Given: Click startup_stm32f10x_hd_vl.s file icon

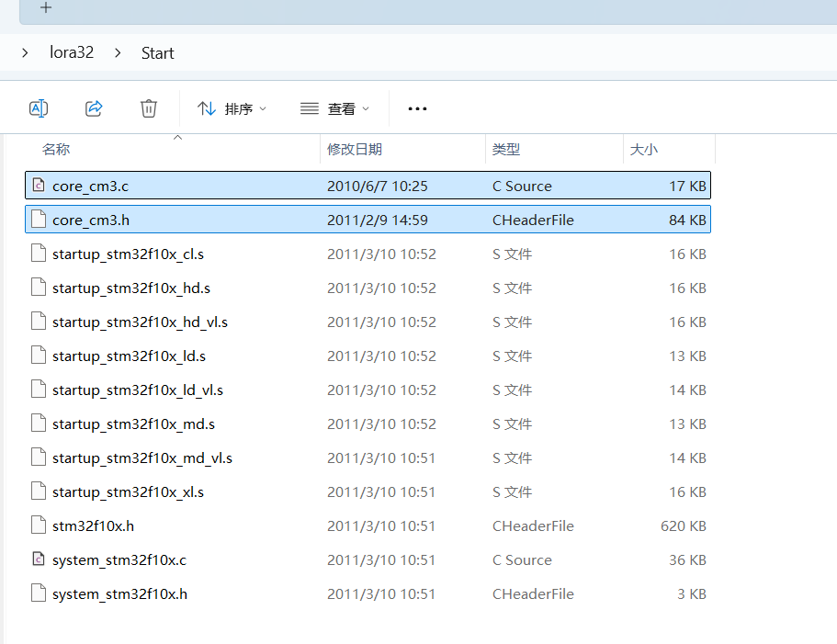Looking at the screenshot, I should (39, 322).
